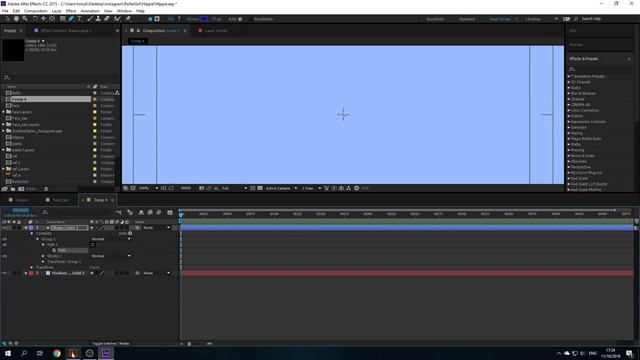The width and height of the screenshot is (640, 360).
Task: Collapse the Contents property group
Action: click(32, 233)
